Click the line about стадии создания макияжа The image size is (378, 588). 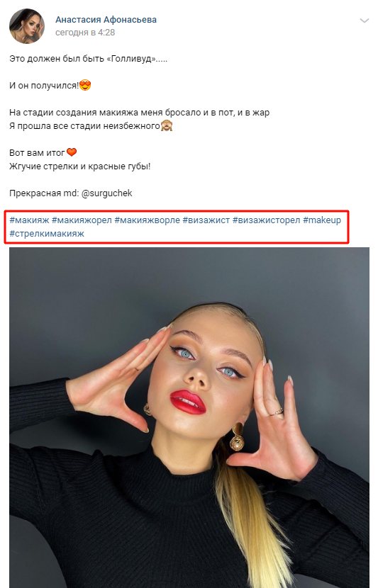tap(139, 113)
